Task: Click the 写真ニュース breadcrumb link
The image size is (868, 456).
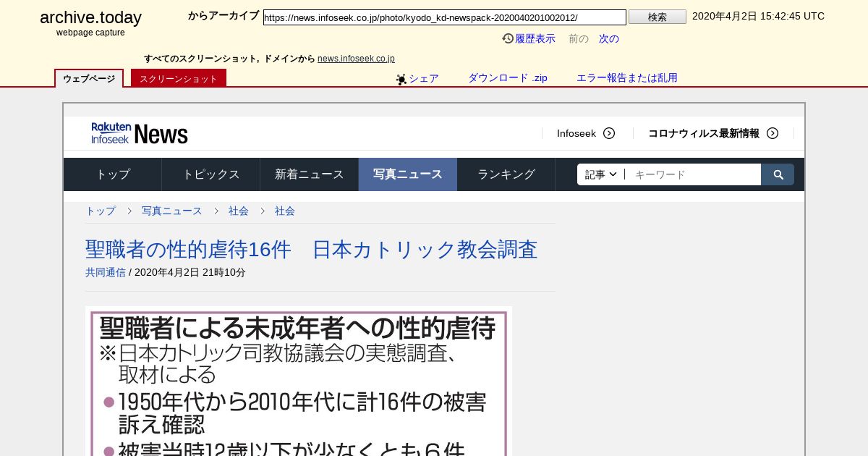Action: [x=172, y=211]
